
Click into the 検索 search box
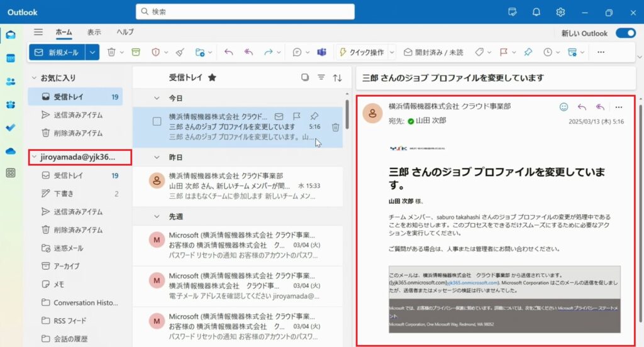tap(245, 12)
